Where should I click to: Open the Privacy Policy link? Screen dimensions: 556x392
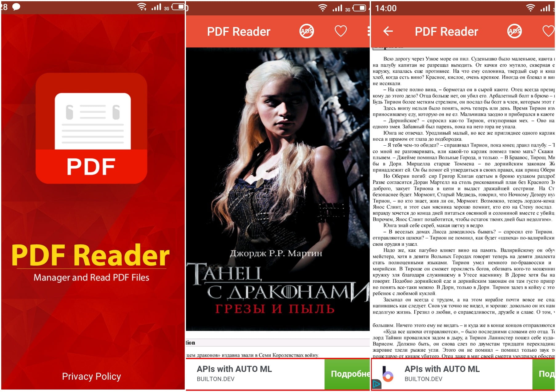[x=91, y=376]
